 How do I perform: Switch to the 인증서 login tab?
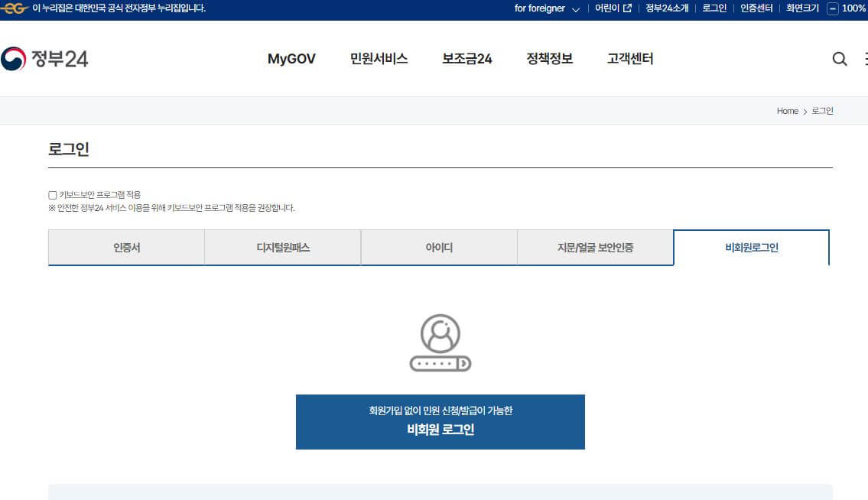click(x=126, y=247)
